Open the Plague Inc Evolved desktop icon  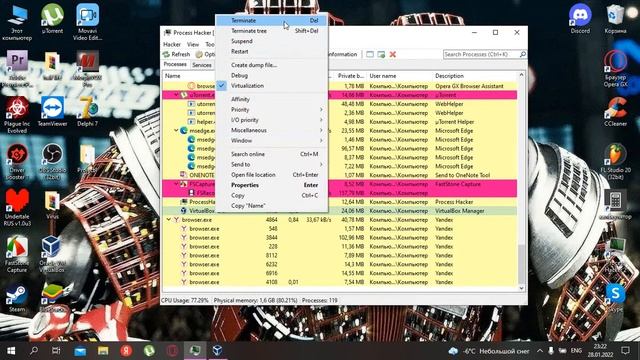[x=17, y=115]
